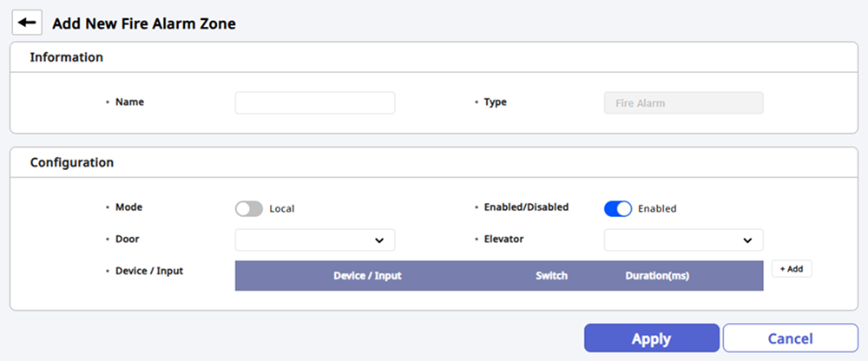Click the Duration(ms) column header
The image size is (868, 361).
(657, 276)
